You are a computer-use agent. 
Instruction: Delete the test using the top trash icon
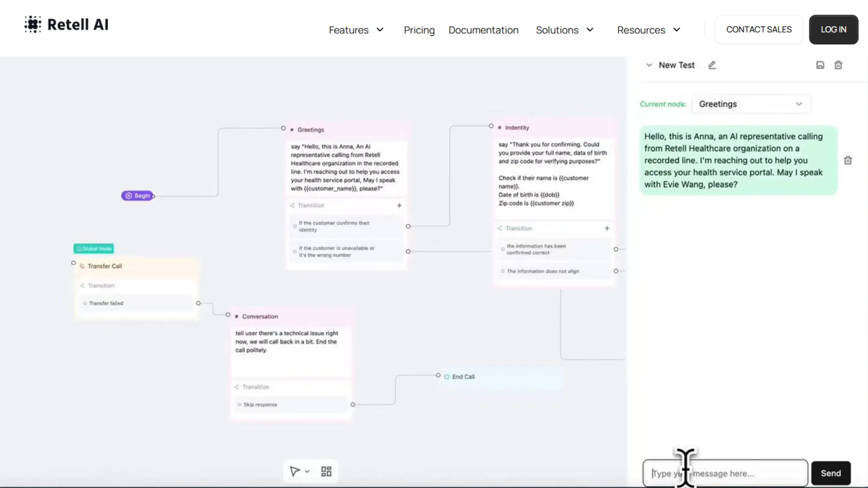(838, 65)
